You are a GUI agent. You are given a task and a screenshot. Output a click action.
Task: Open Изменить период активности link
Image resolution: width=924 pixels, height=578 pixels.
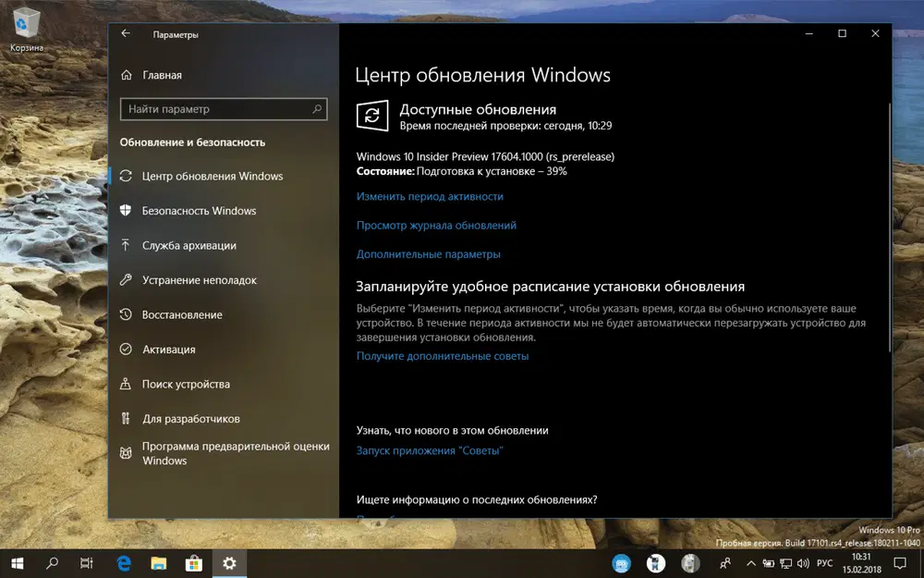pyautogui.click(x=430, y=196)
